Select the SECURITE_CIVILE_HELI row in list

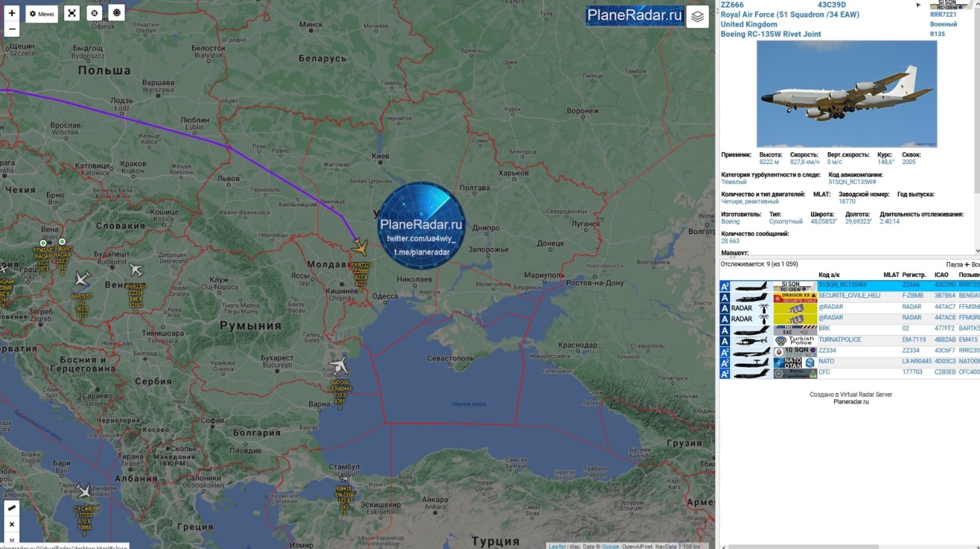pyautogui.click(x=850, y=296)
